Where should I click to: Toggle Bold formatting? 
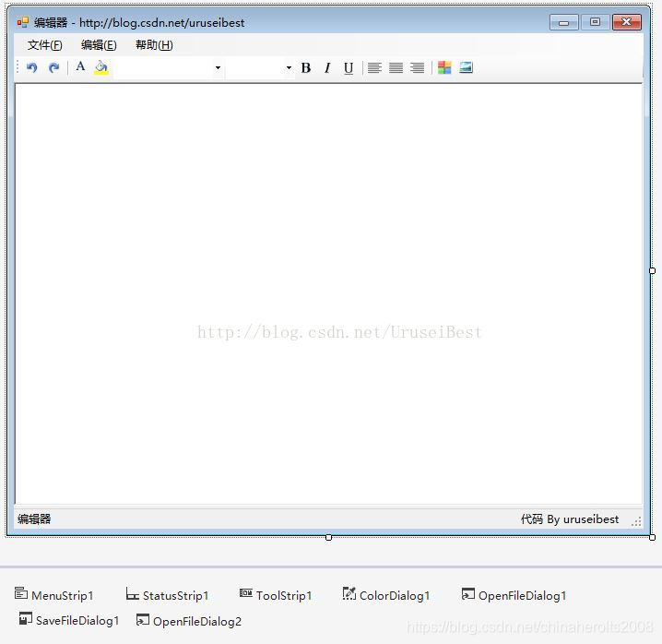(306, 68)
